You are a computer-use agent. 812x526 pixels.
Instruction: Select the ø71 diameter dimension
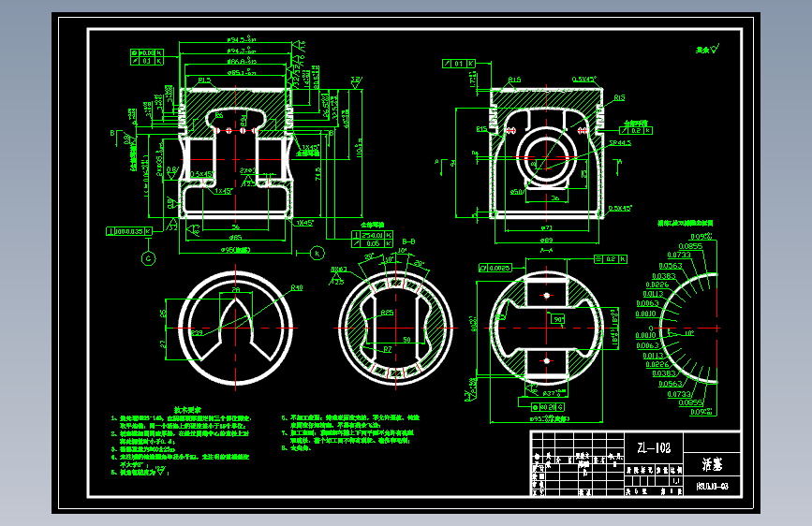tap(546, 227)
